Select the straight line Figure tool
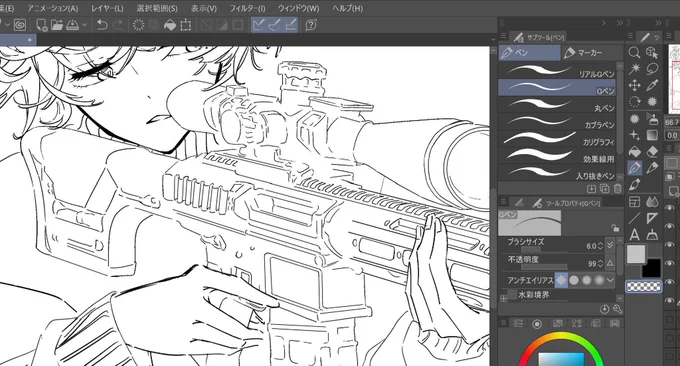The width and height of the screenshot is (680, 366). coord(634,218)
